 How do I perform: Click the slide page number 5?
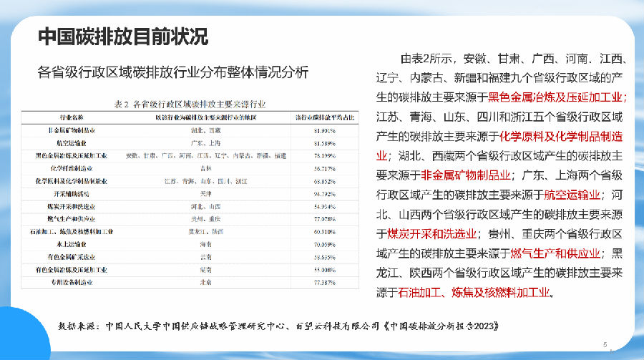[x=605, y=344]
